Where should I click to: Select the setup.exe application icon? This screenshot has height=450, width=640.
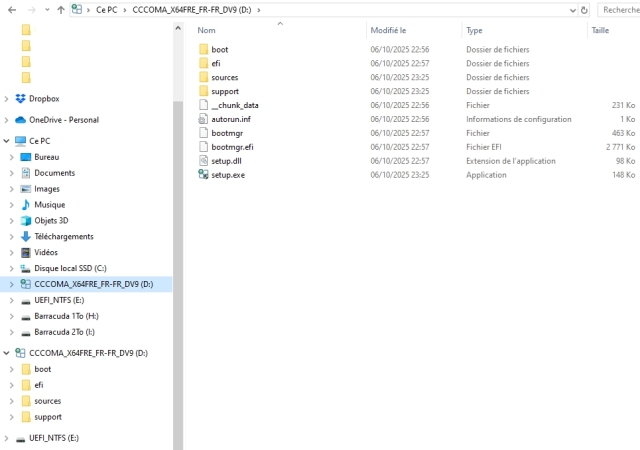point(203,175)
